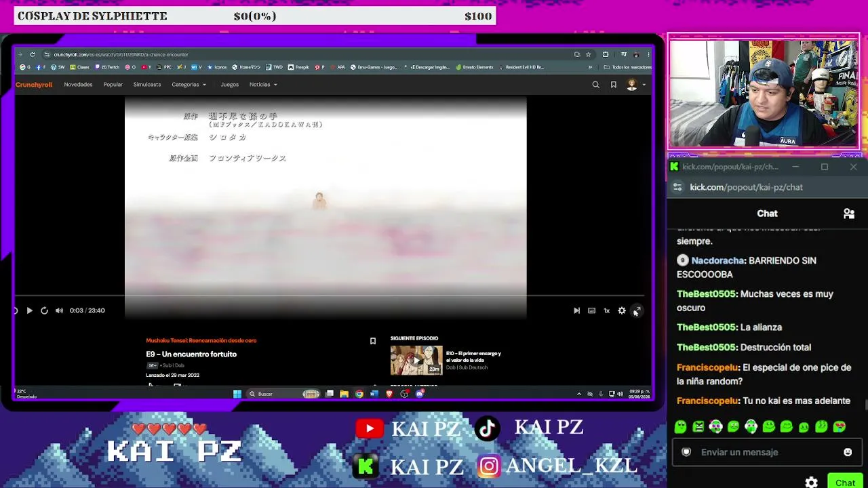Click the 'Enviar un mensaje' chat input

click(x=766, y=452)
